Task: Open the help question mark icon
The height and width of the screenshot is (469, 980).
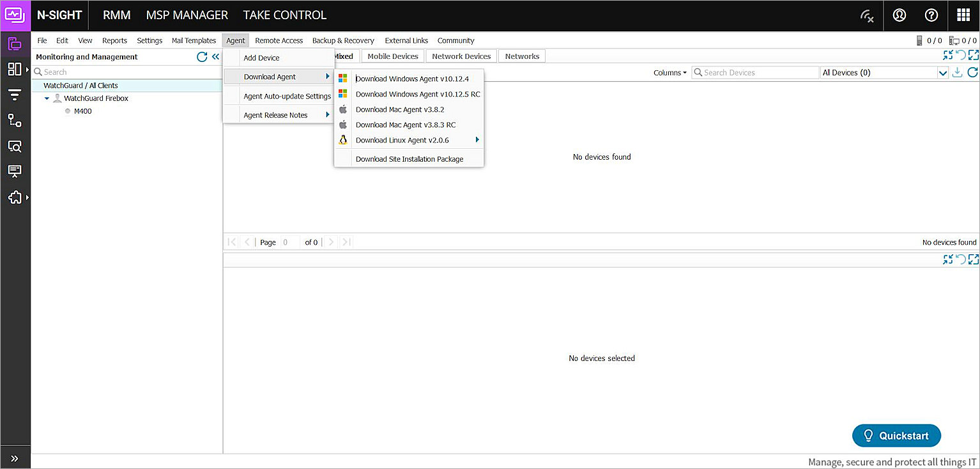Action: coord(931,15)
